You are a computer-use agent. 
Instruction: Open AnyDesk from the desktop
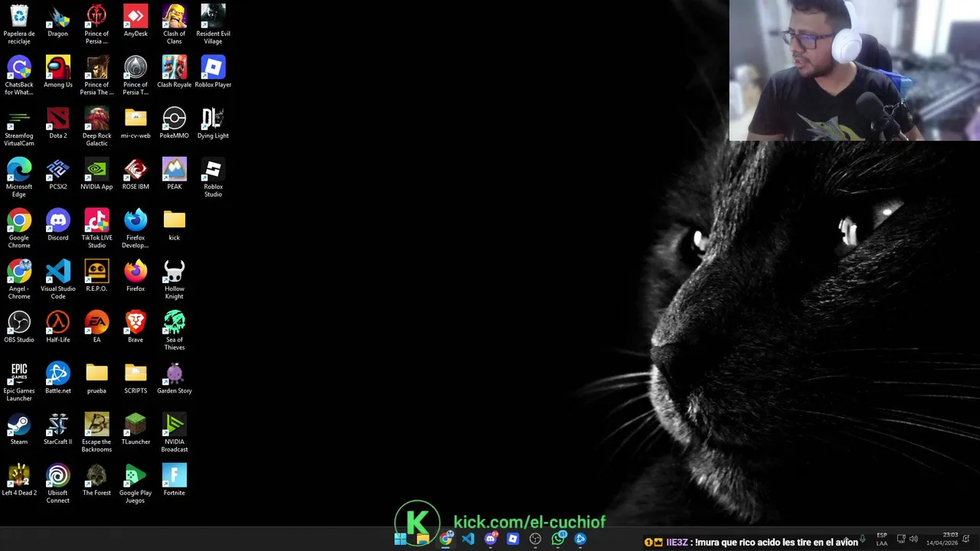click(x=136, y=20)
